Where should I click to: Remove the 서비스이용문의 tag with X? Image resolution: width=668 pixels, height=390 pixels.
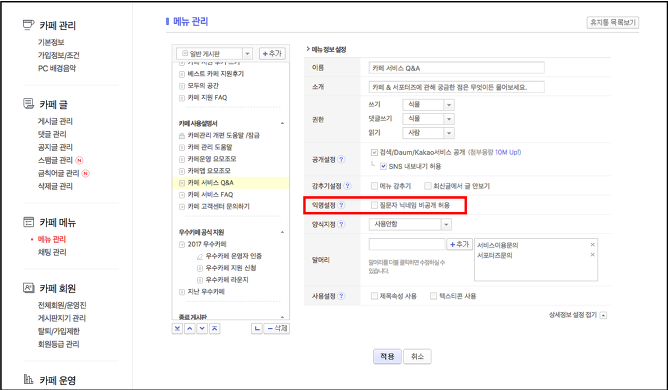[x=592, y=245]
